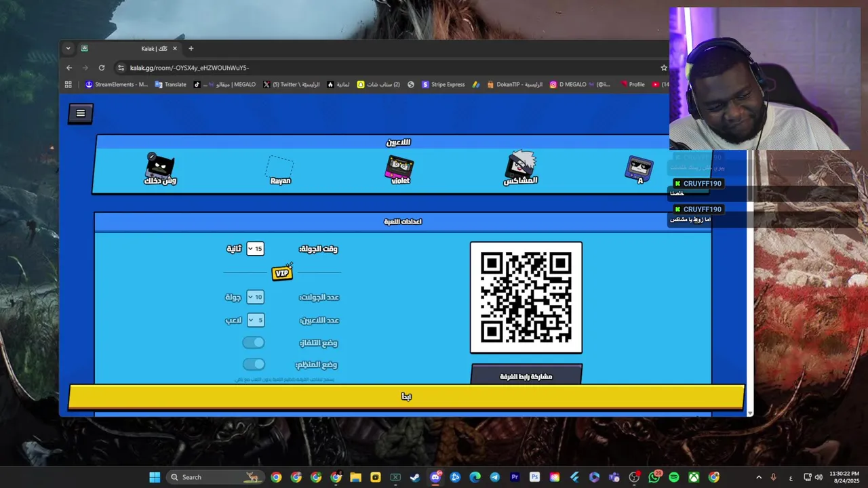
Task: Open File Explorer from taskbar
Action: [x=355, y=477]
